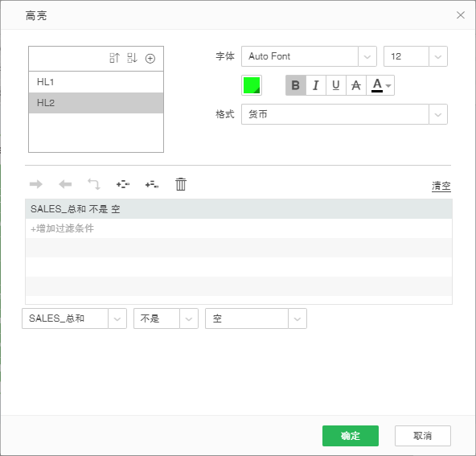The height and width of the screenshot is (456, 476).
Task: Open the font size 12 dropdown
Action: (438, 56)
